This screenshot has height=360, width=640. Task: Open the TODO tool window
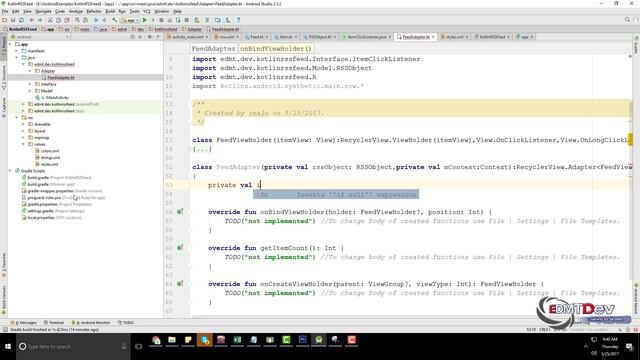(x=126, y=322)
